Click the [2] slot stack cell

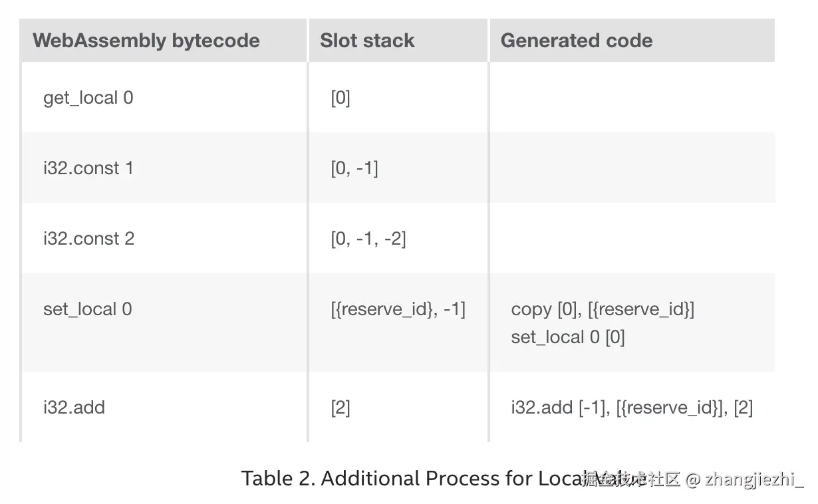coord(398,407)
